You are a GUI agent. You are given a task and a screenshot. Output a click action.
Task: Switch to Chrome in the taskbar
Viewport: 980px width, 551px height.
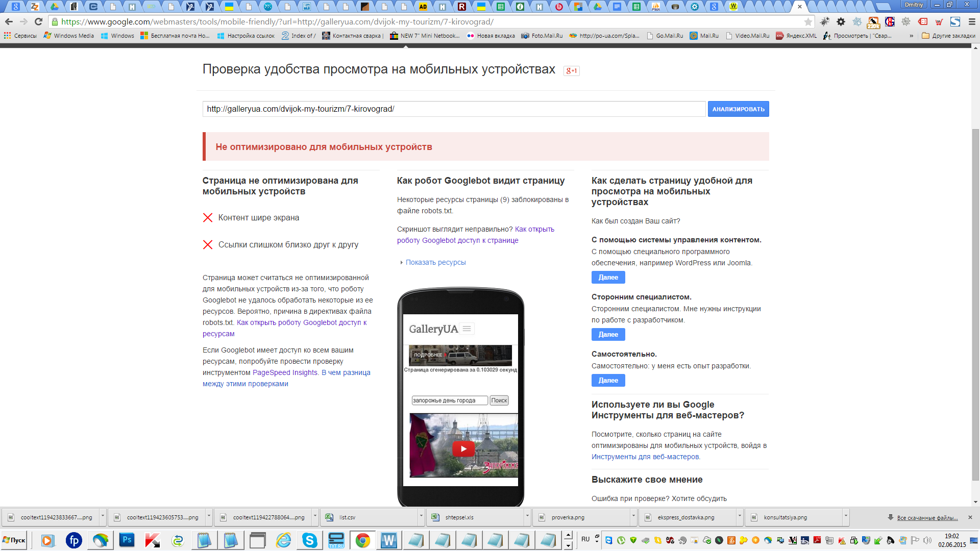pyautogui.click(x=363, y=540)
